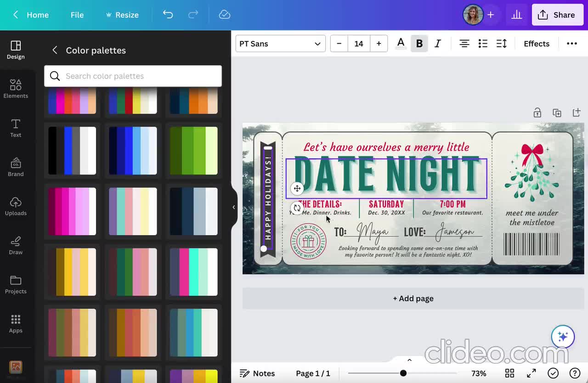The width and height of the screenshot is (588, 383).
Task: Check cloud save status icon
Action: coord(225,15)
